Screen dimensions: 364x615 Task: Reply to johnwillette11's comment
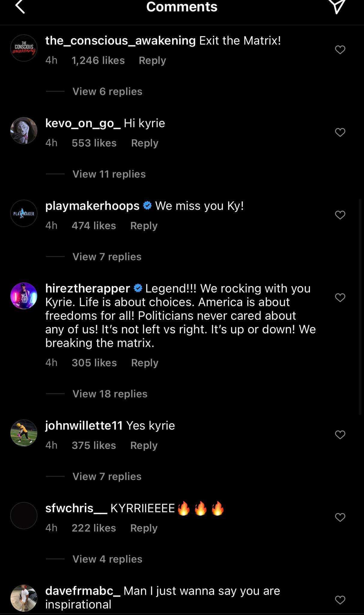(x=144, y=445)
